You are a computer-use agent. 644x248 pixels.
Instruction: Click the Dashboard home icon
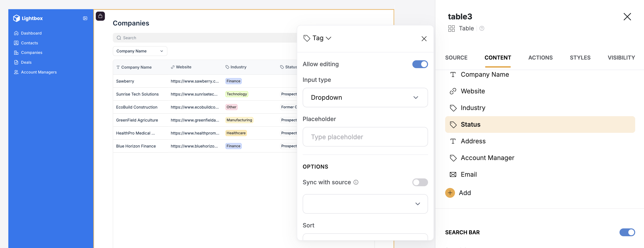point(16,33)
